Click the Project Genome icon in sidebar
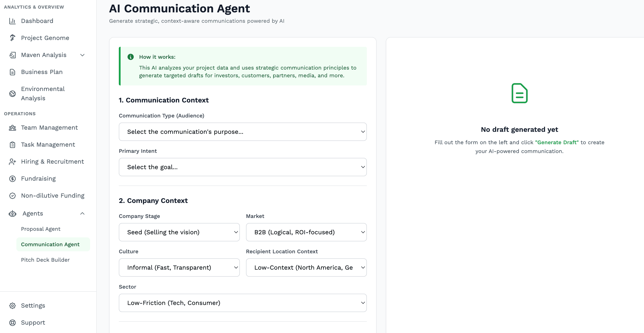This screenshot has height=333, width=644. (x=13, y=38)
